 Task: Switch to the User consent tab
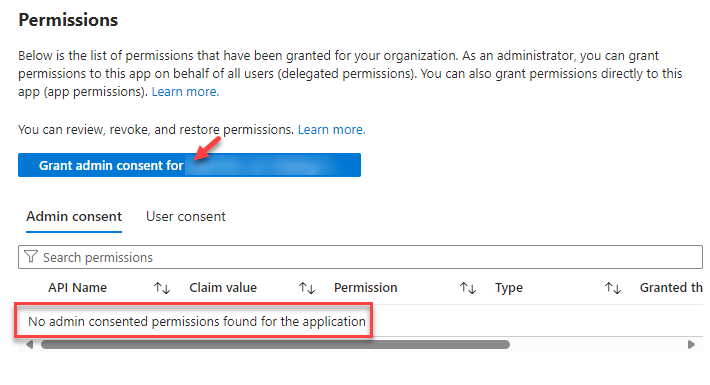186,217
